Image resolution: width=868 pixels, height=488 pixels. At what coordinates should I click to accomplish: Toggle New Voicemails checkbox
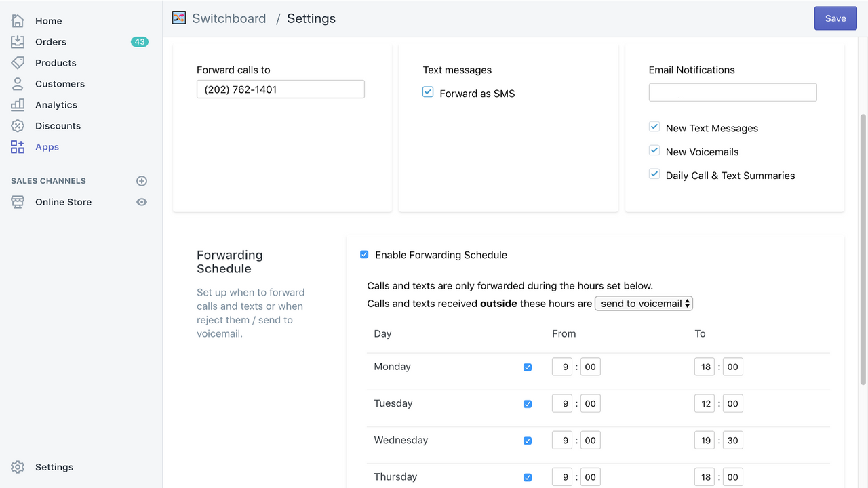(654, 150)
